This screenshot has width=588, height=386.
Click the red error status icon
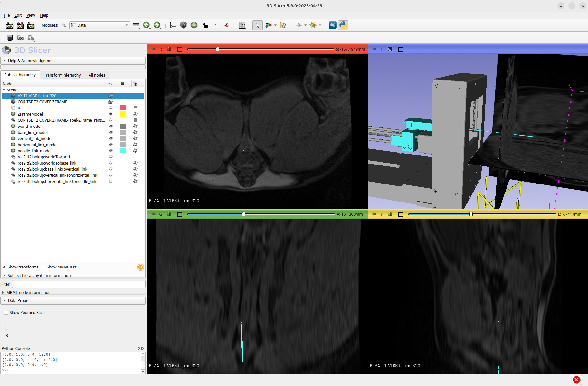point(576,380)
